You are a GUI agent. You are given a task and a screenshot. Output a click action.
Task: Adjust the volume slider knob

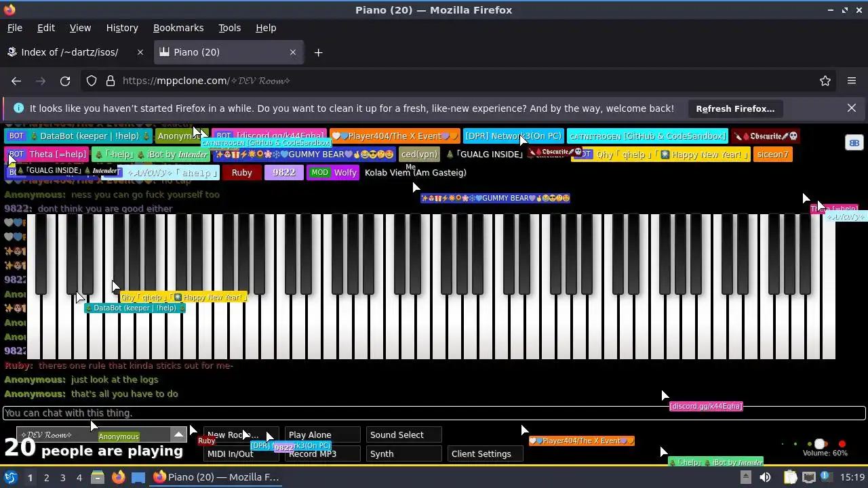pyautogui.click(x=819, y=445)
